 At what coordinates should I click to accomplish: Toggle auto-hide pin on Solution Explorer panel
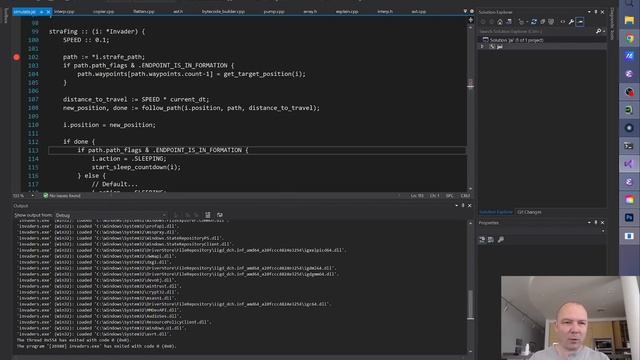coord(596,12)
